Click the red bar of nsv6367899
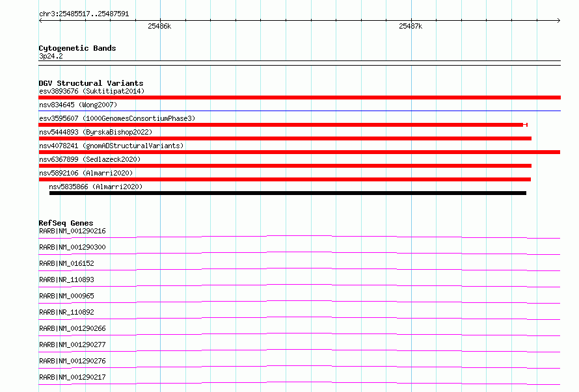The width and height of the screenshot is (579, 392). click(x=285, y=166)
